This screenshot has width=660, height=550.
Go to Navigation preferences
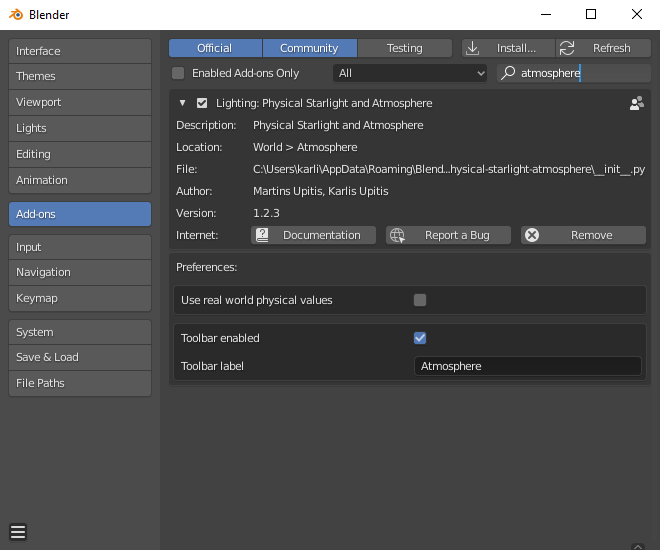[80, 273]
